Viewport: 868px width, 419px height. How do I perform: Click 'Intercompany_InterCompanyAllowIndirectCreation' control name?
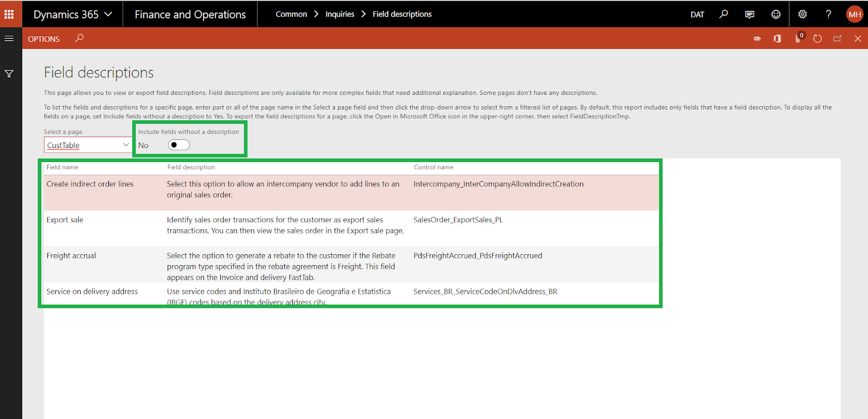pyautogui.click(x=499, y=184)
